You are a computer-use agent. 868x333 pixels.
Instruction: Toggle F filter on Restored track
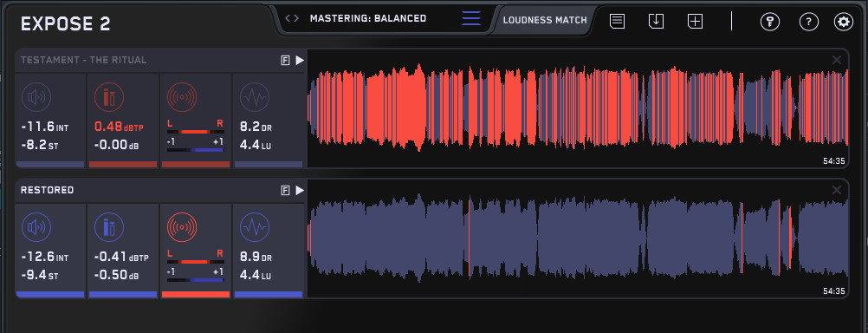click(285, 191)
